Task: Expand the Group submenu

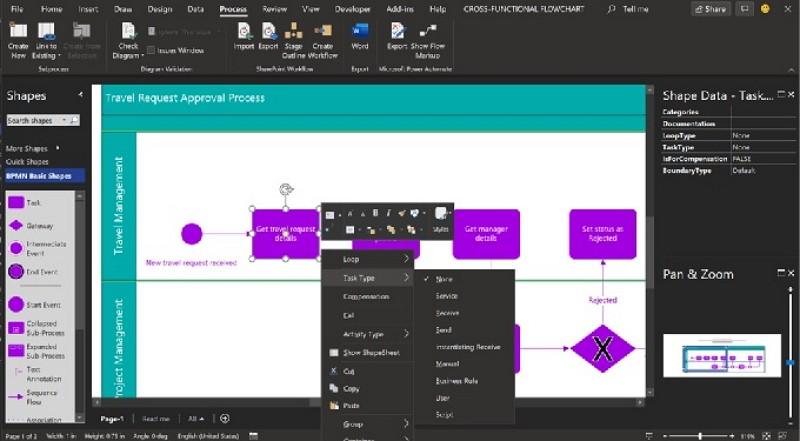Action: point(367,424)
